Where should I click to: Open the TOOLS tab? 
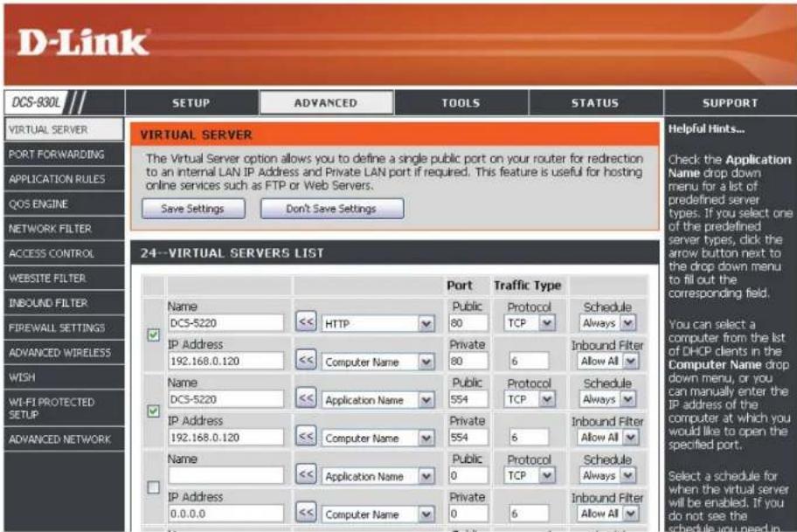click(461, 102)
